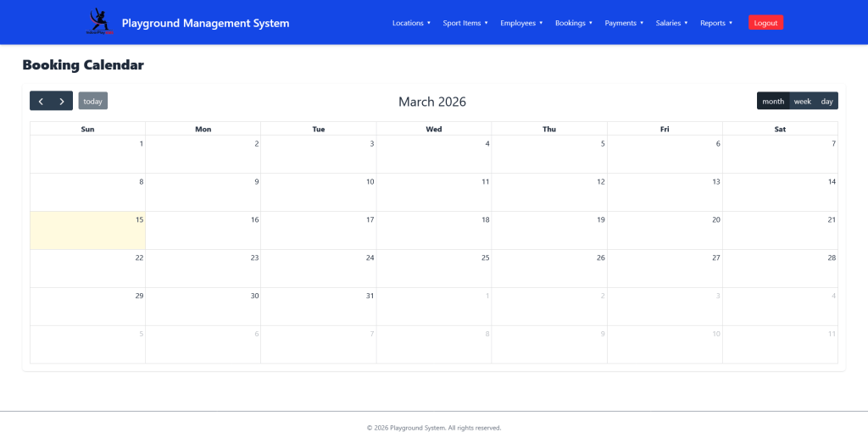Open the Payments menu

624,23
